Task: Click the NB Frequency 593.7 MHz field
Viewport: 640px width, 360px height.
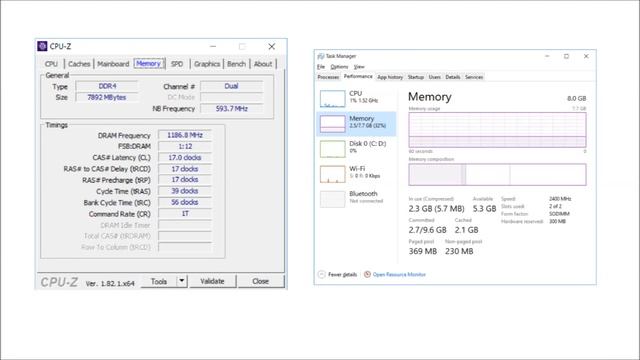Action: point(231,109)
